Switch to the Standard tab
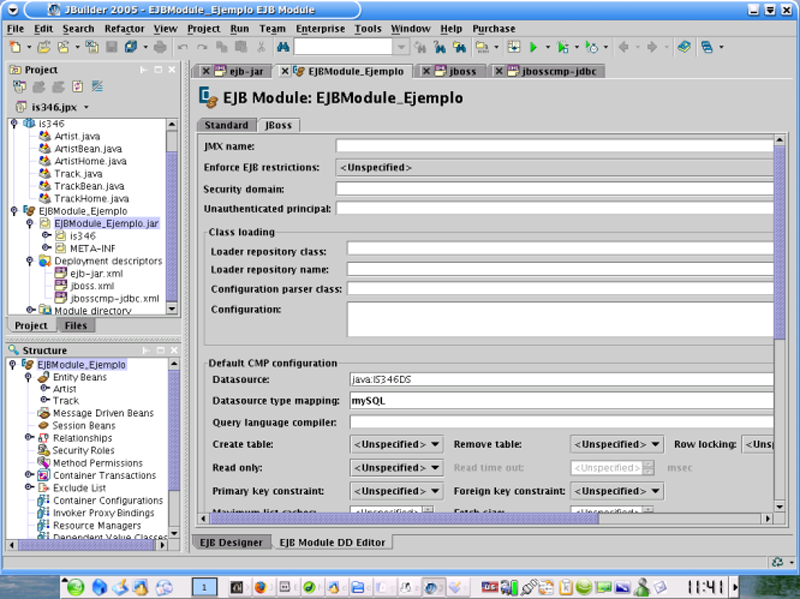Viewport: 800px width, 599px height. coord(226,125)
